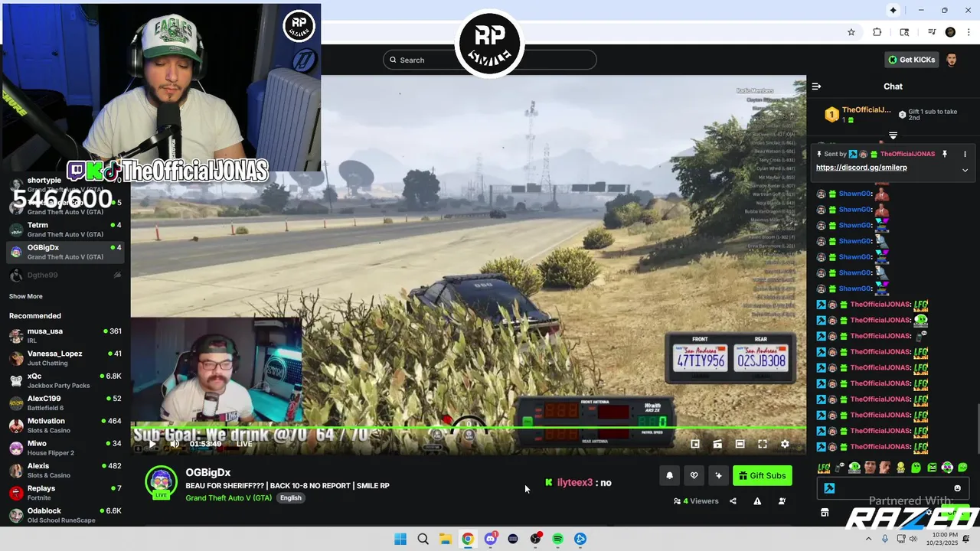Click TheOfficialJ... top gifter name
This screenshot has width=980, height=551.
coord(866,110)
